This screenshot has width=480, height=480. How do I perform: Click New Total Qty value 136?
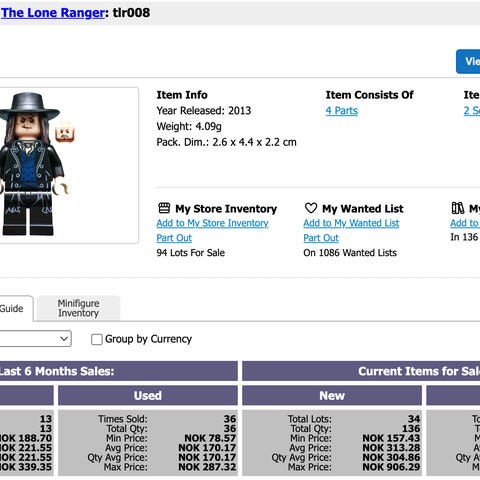point(411,428)
